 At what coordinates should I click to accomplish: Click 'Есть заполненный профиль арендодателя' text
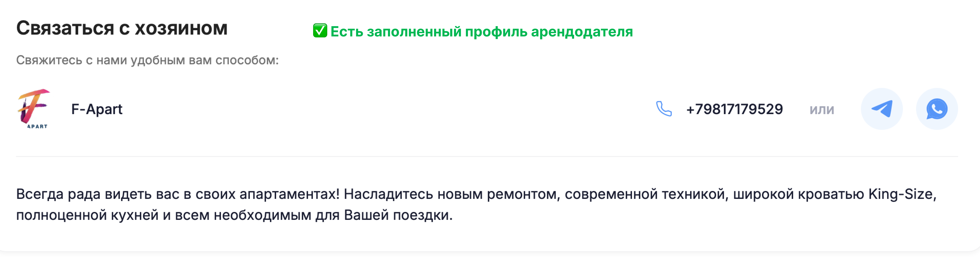(x=482, y=32)
